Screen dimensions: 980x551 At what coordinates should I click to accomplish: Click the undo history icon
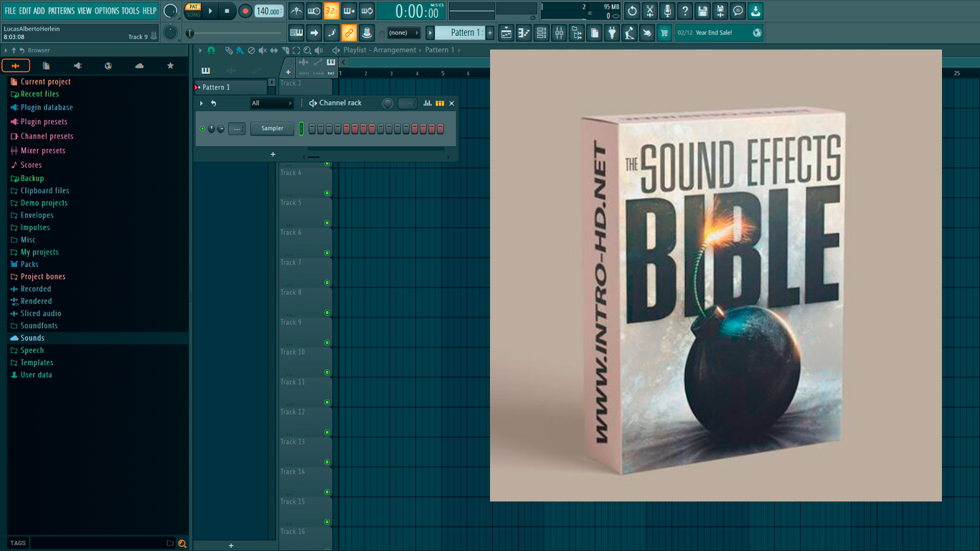click(632, 11)
